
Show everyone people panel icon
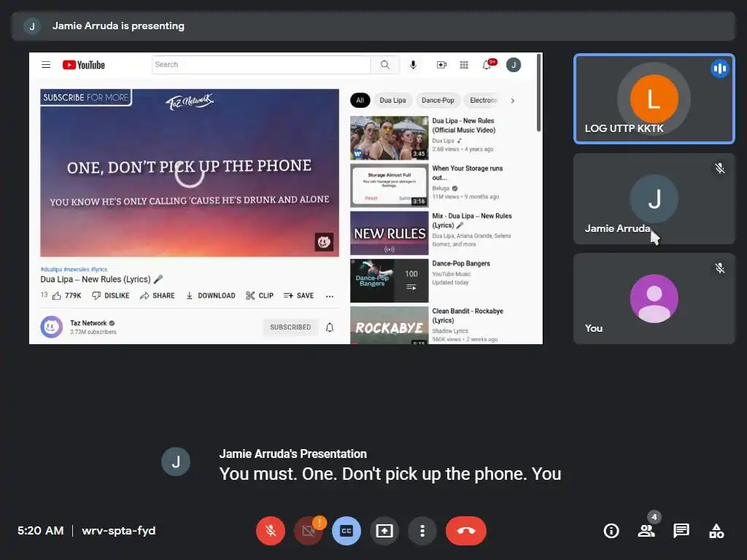[646, 531]
